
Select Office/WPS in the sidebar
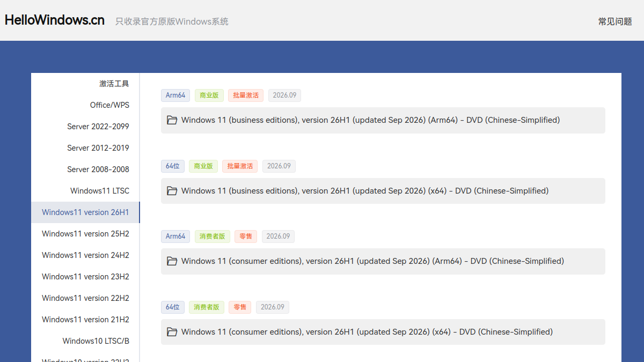pos(85,105)
